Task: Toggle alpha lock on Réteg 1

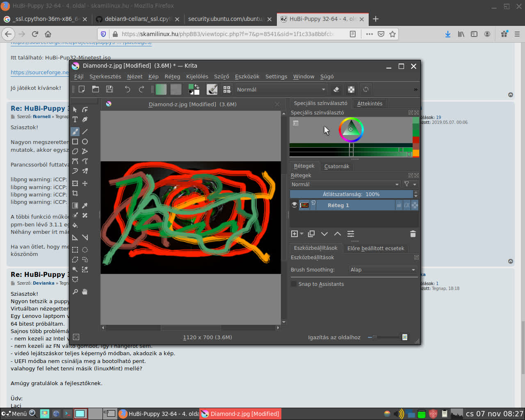Action: (x=415, y=205)
